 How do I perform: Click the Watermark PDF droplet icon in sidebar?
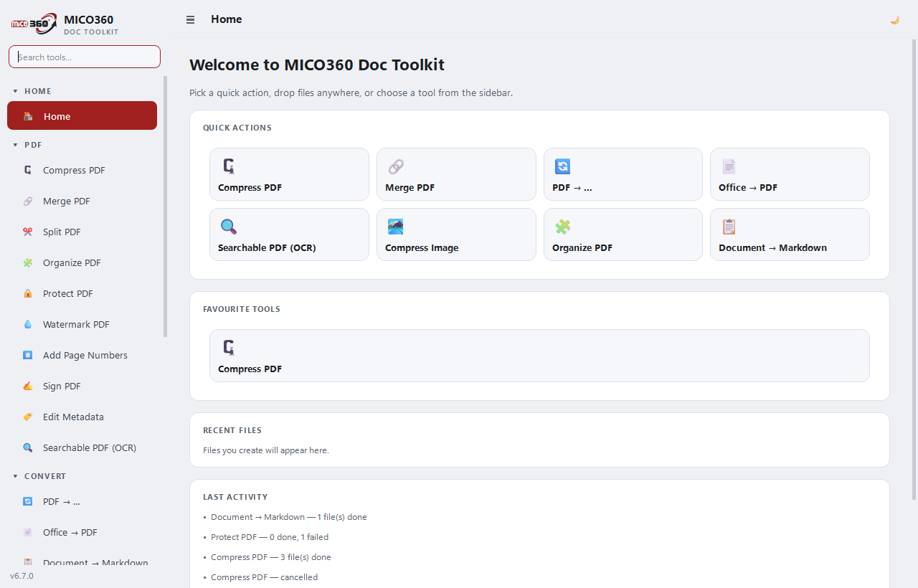[x=28, y=324]
